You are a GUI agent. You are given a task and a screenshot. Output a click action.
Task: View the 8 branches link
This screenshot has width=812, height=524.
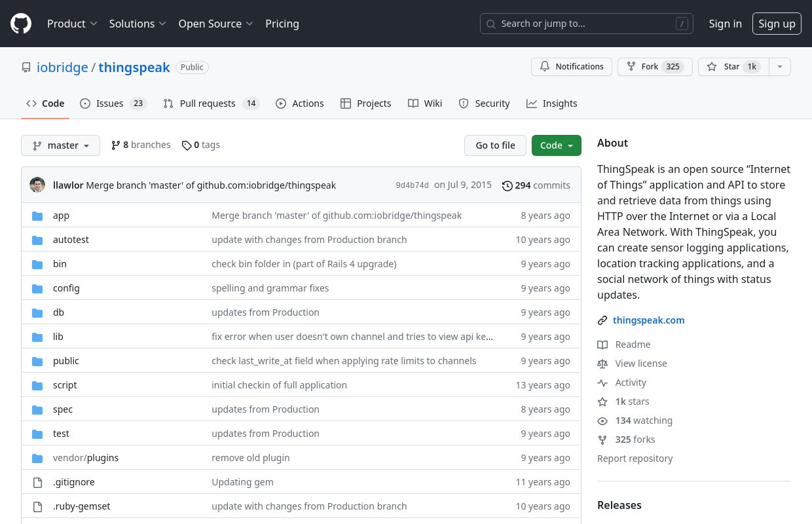(141, 145)
